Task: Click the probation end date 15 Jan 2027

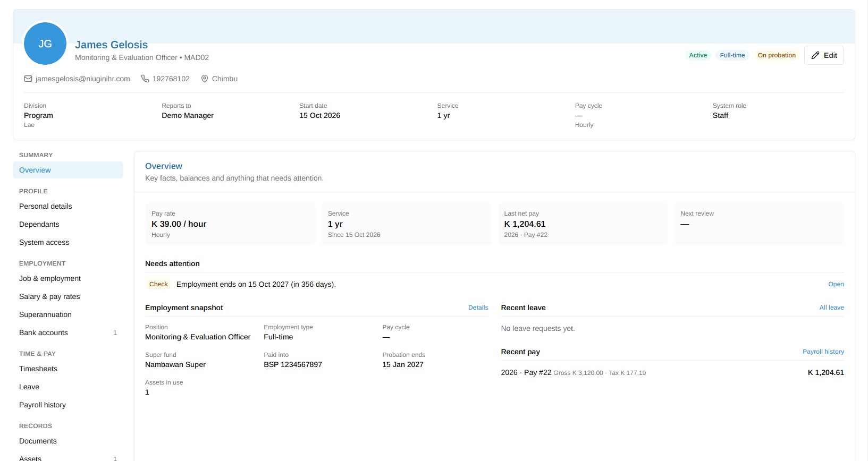Action: coord(403,364)
